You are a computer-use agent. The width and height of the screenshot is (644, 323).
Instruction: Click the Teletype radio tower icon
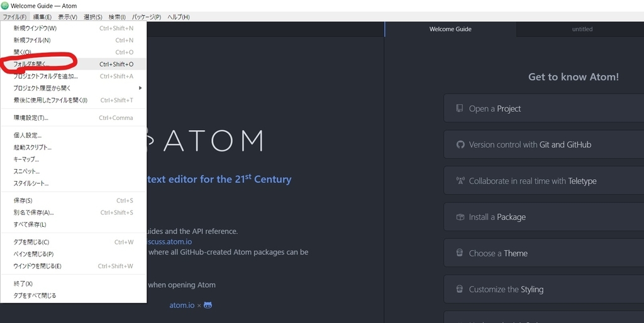pyautogui.click(x=460, y=180)
